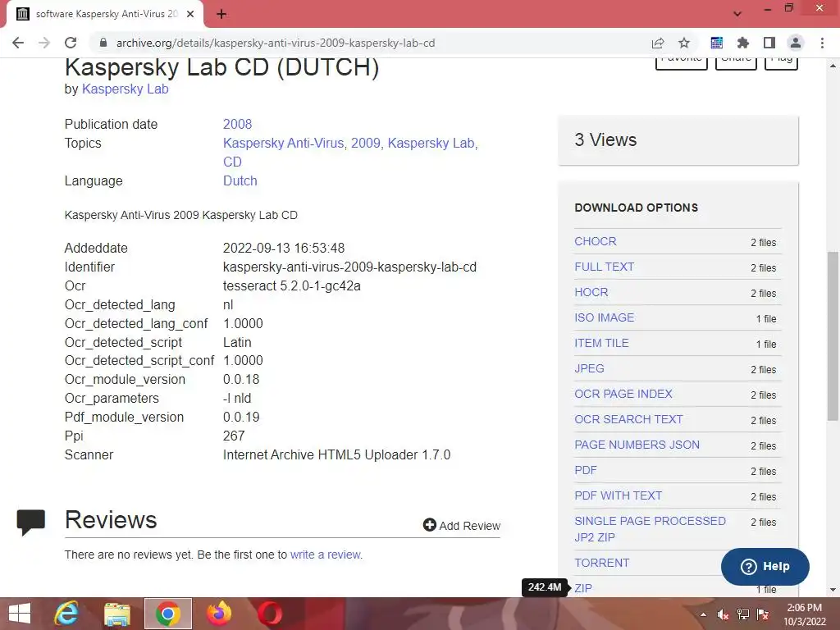840x630 pixels.
Task: Open a new browser tab
Action: click(221, 15)
